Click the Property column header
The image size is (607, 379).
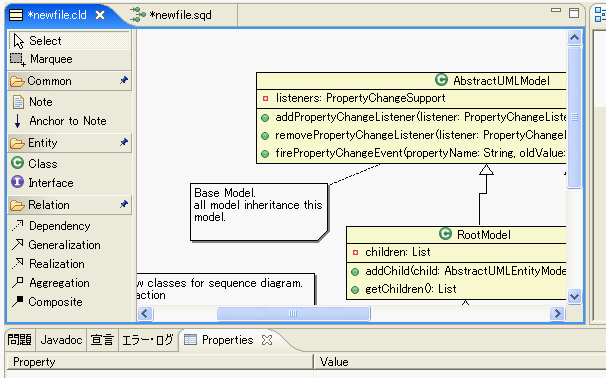click(x=159, y=362)
